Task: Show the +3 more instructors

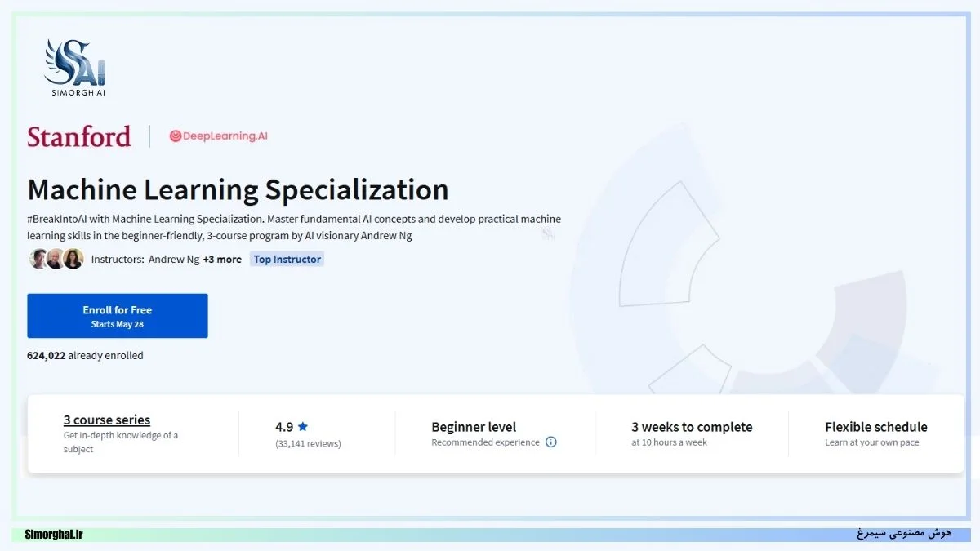Action: (x=222, y=260)
